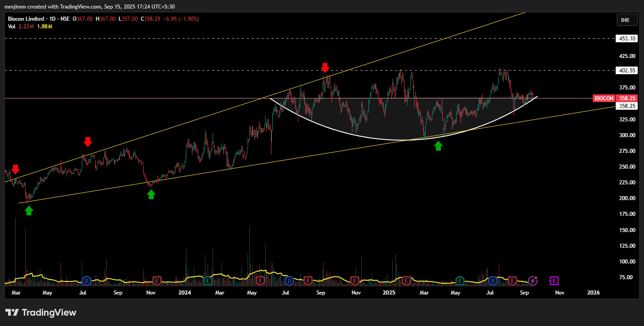The width and height of the screenshot is (644, 326).
Task: Select the white rounded-bottom arc drawing
Action: pyautogui.click(x=404, y=140)
